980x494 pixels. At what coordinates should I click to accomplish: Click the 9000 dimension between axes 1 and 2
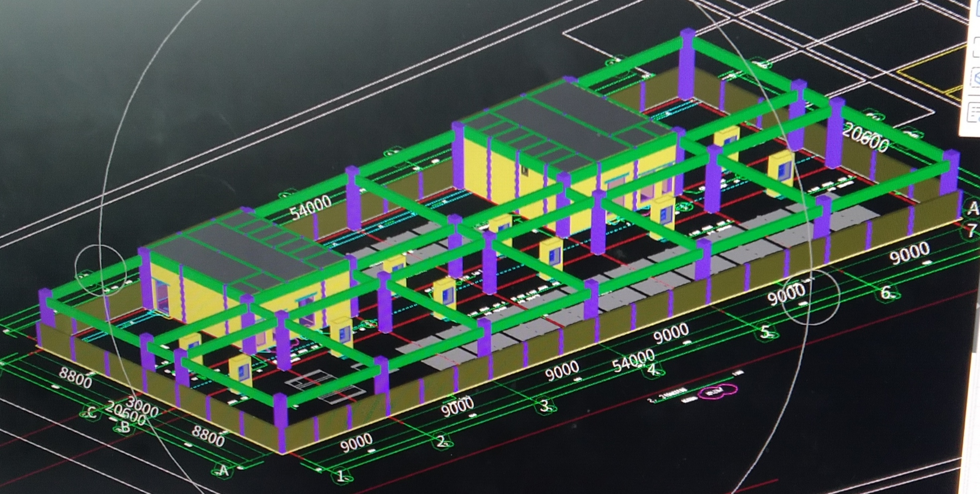click(x=357, y=443)
